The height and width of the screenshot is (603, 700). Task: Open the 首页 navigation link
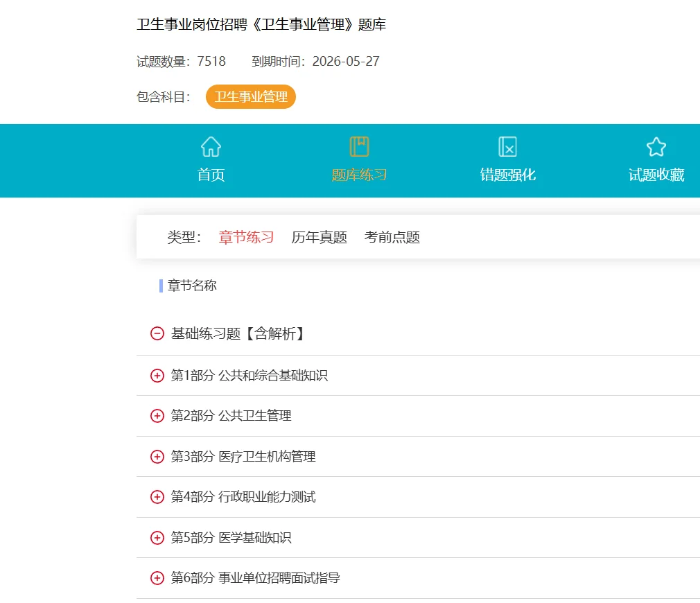(210, 175)
